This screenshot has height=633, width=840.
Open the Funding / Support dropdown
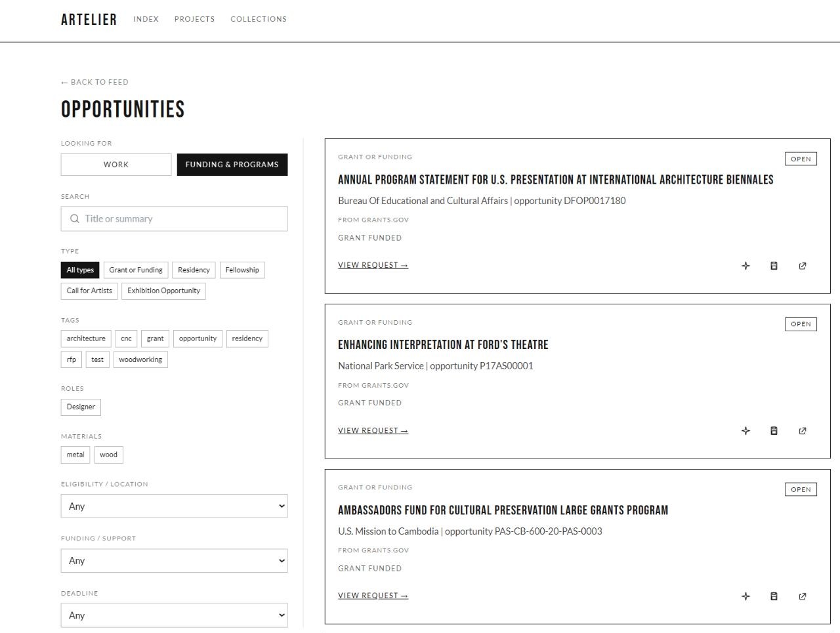tap(174, 561)
